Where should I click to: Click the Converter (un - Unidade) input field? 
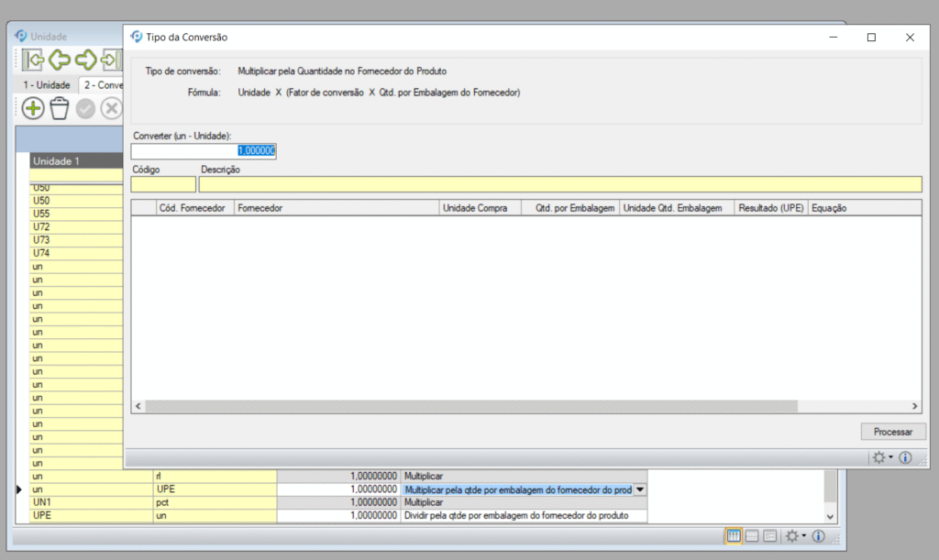204,151
